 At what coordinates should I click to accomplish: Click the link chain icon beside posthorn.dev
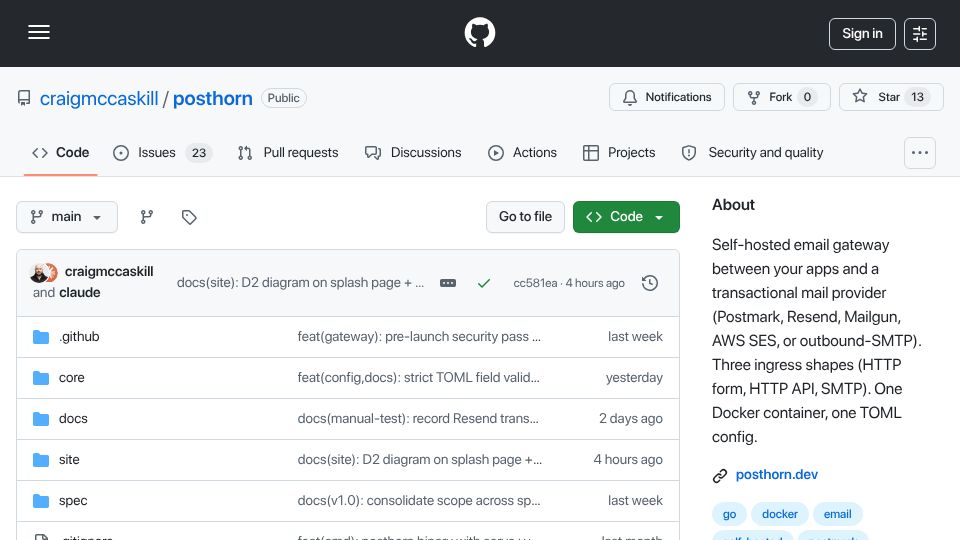point(720,475)
